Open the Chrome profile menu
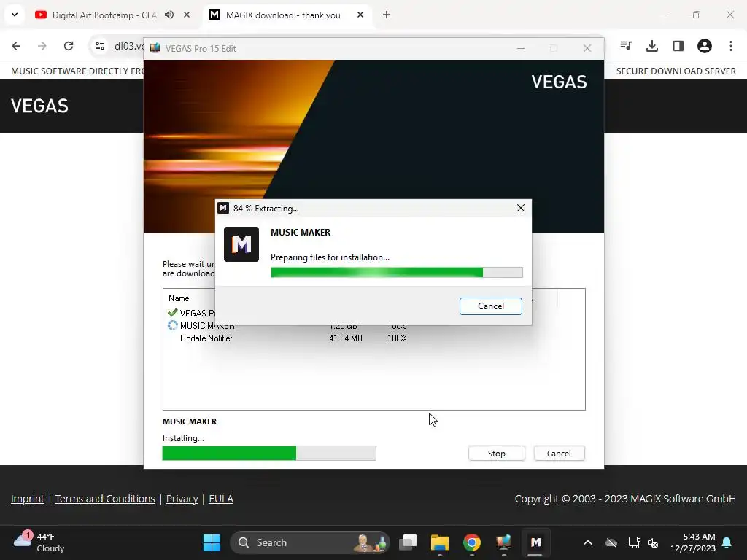The width and height of the screenshot is (747, 560). (705, 46)
